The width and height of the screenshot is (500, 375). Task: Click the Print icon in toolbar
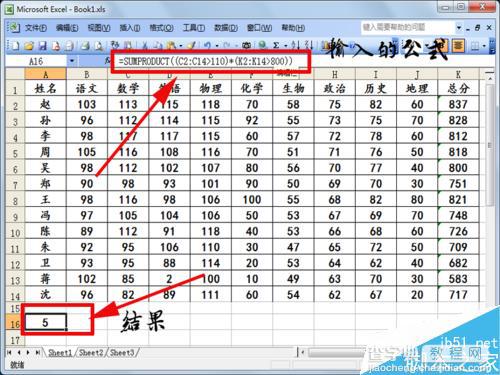pyautogui.click(x=85, y=46)
